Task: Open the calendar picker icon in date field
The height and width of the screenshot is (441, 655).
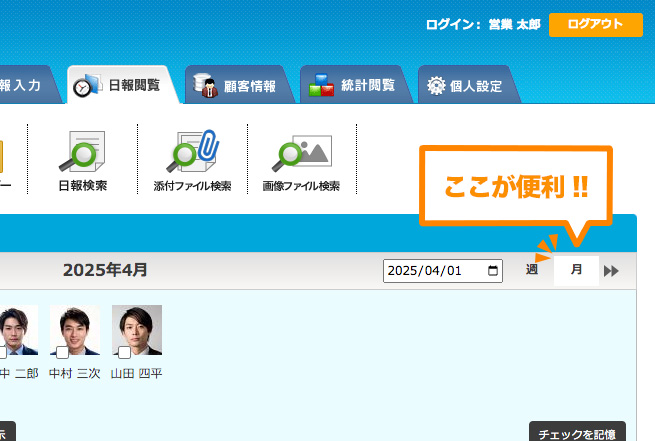Action: click(x=493, y=271)
